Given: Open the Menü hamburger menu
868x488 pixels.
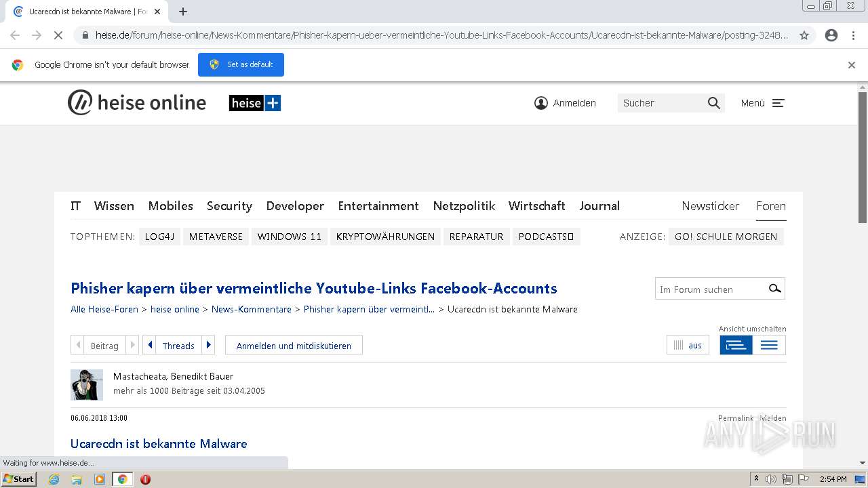Looking at the screenshot, I should (x=762, y=103).
